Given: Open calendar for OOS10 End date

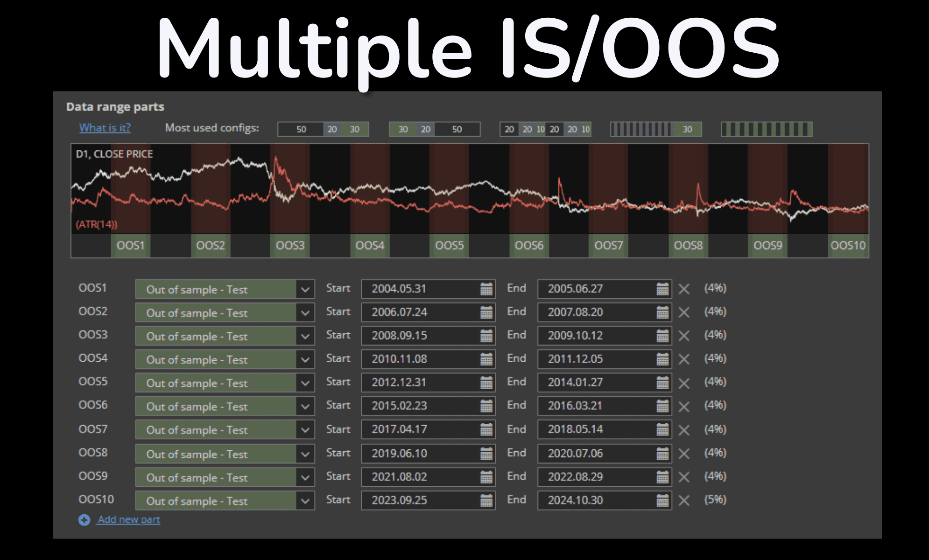Looking at the screenshot, I should (x=662, y=500).
